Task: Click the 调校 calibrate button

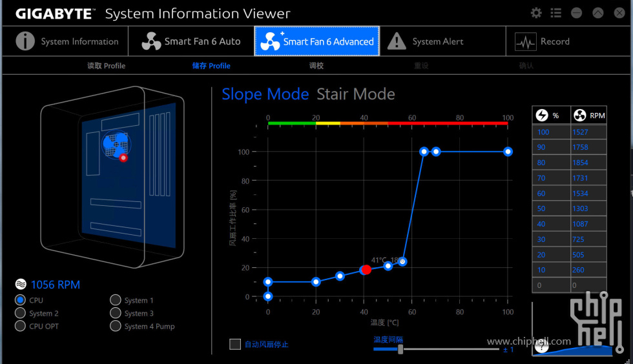Action: (x=316, y=66)
